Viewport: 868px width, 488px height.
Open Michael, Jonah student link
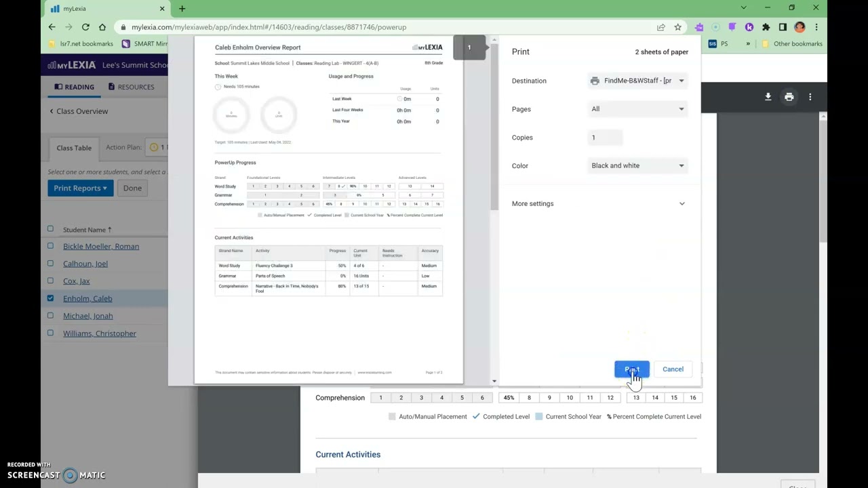[x=88, y=316]
